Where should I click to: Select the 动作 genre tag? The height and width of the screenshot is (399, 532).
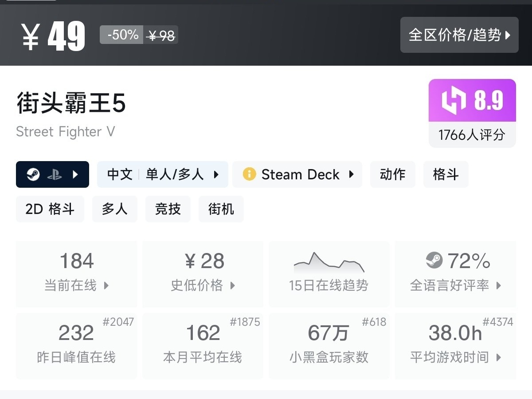coord(392,174)
